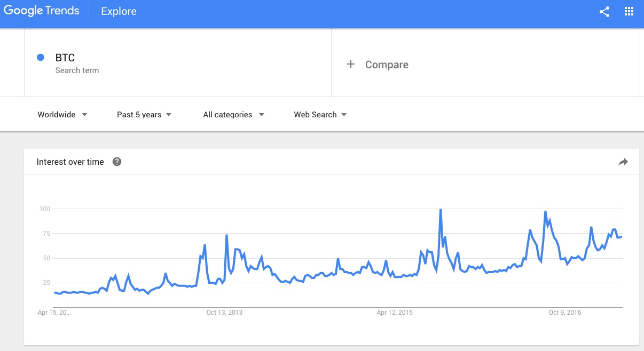Click the Search term label under BTC

coord(77,70)
